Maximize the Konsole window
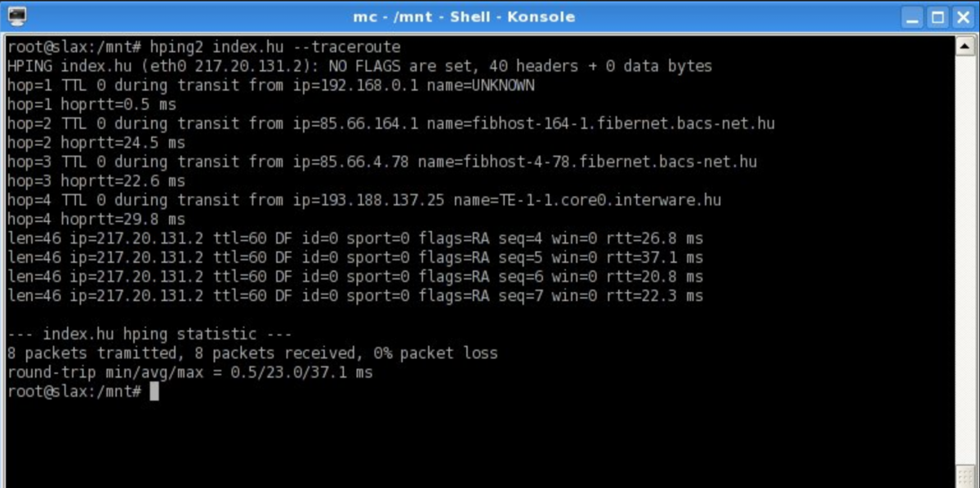Image resolution: width=980 pixels, height=488 pixels. (938, 16)
